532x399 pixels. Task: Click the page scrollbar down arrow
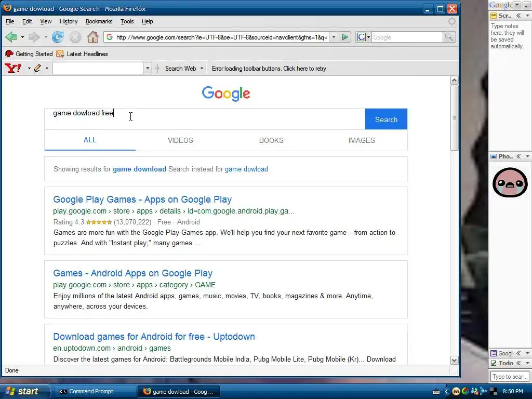click(x=454, y=361)
